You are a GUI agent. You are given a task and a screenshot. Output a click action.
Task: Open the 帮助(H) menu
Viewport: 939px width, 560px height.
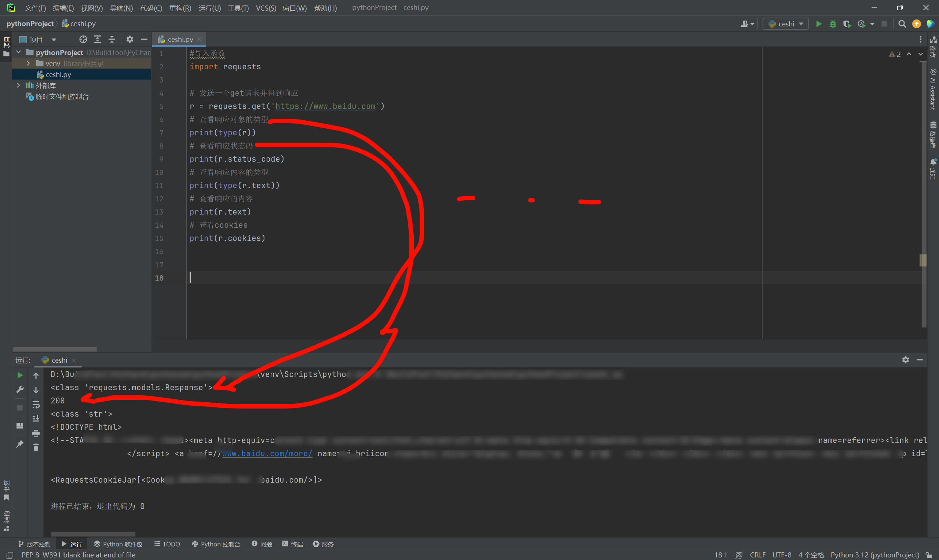point(325,8)
